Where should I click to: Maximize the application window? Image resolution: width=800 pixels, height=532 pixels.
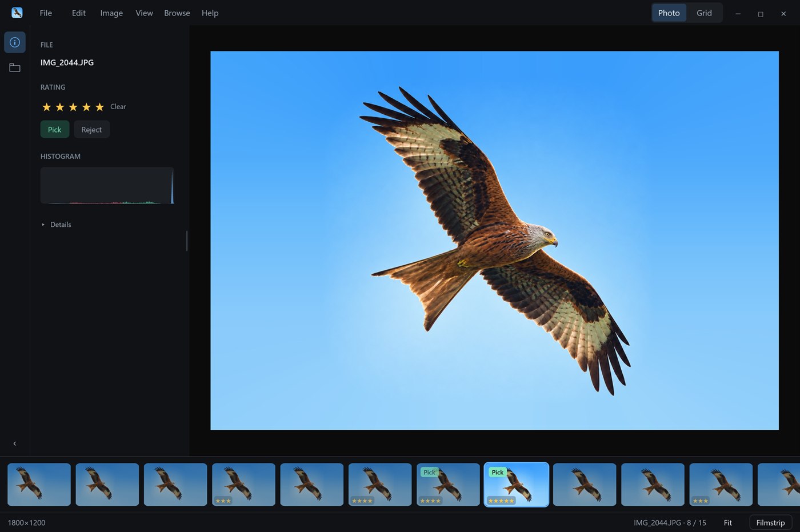point(761,14)
